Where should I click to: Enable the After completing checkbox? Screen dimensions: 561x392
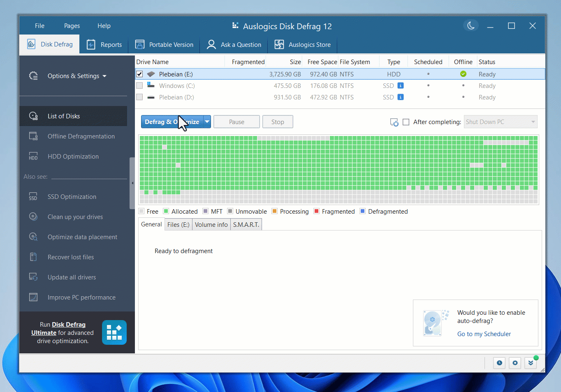(x=406, y=122)
